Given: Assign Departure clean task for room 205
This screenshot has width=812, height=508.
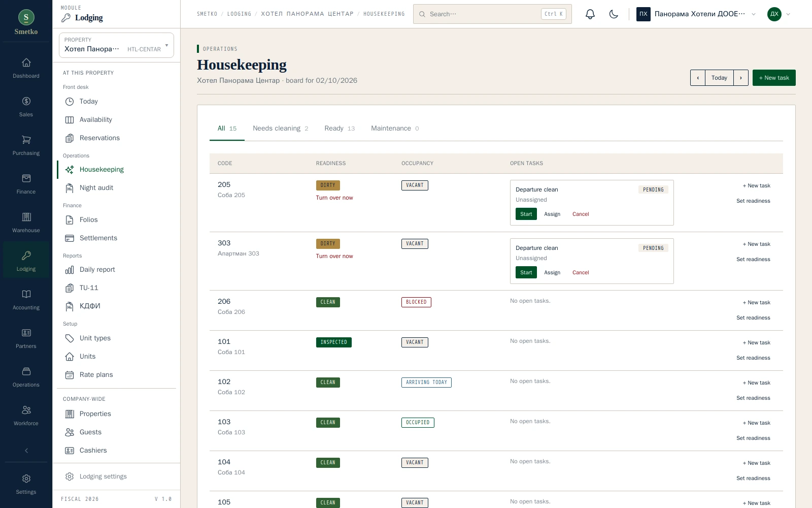Looking at the screenshot, I should tap(552, 214).
